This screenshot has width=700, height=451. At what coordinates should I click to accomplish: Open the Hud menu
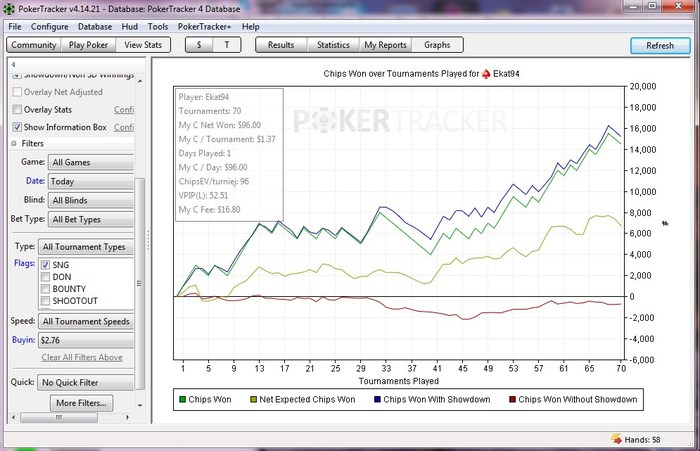pos(129,27)
